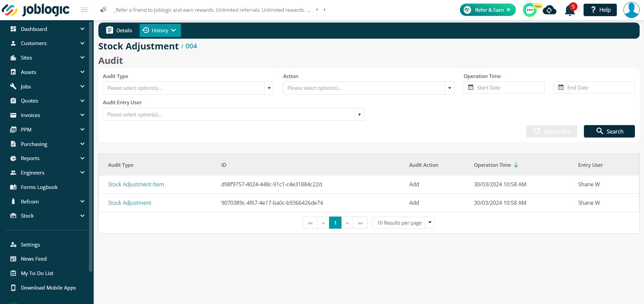Click the PPM calendar icon
Screen dimensions: 644x304
13,129
